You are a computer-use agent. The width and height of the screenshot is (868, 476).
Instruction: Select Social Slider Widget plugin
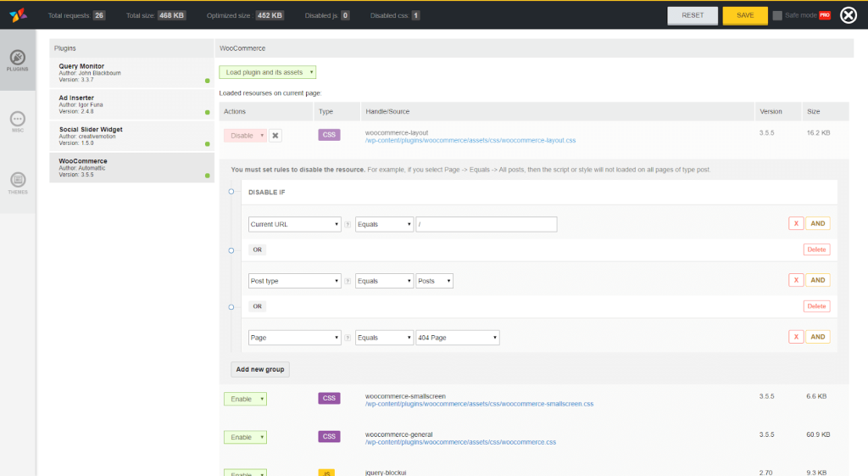[x=131, y=136]
